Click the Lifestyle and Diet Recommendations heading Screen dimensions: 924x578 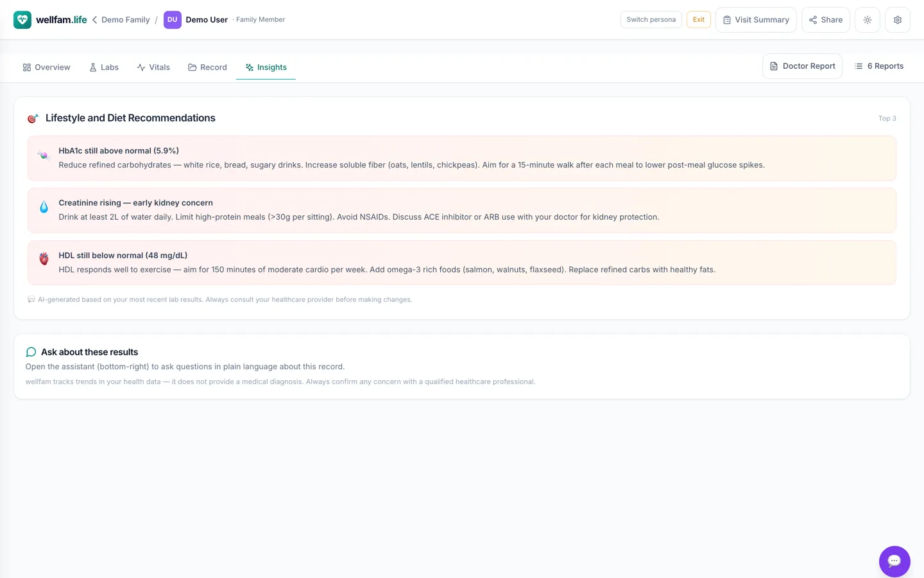coord(130,118)
